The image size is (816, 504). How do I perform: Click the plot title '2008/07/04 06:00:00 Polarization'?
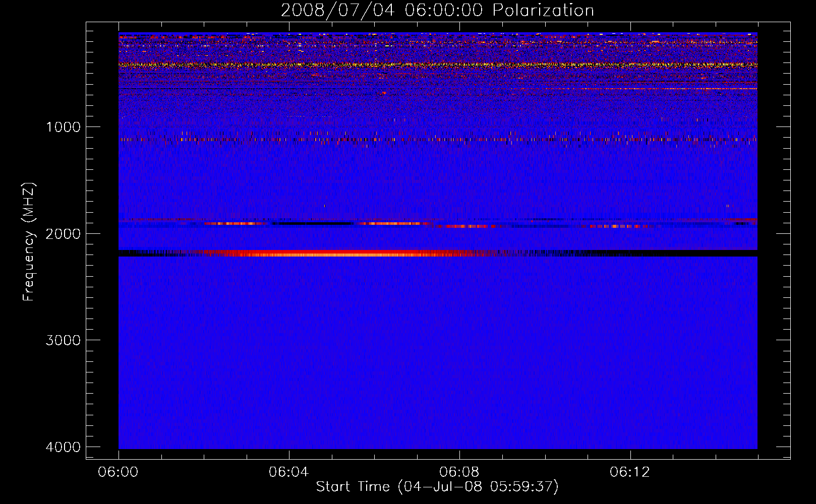coord(437,11)
